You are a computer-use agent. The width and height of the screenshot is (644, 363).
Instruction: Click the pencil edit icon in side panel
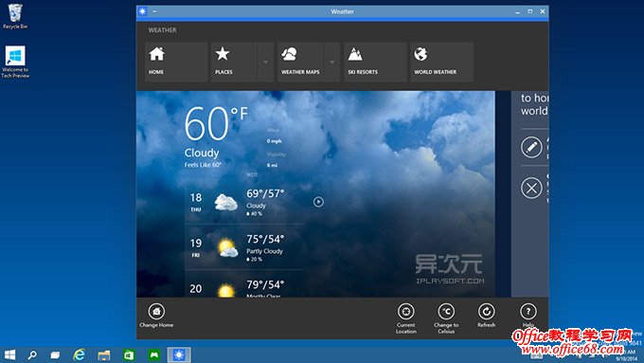(531, 147)
